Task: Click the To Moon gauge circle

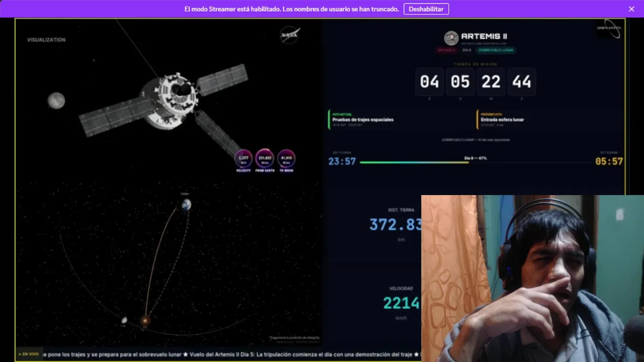Action: (x=286, y=158)
